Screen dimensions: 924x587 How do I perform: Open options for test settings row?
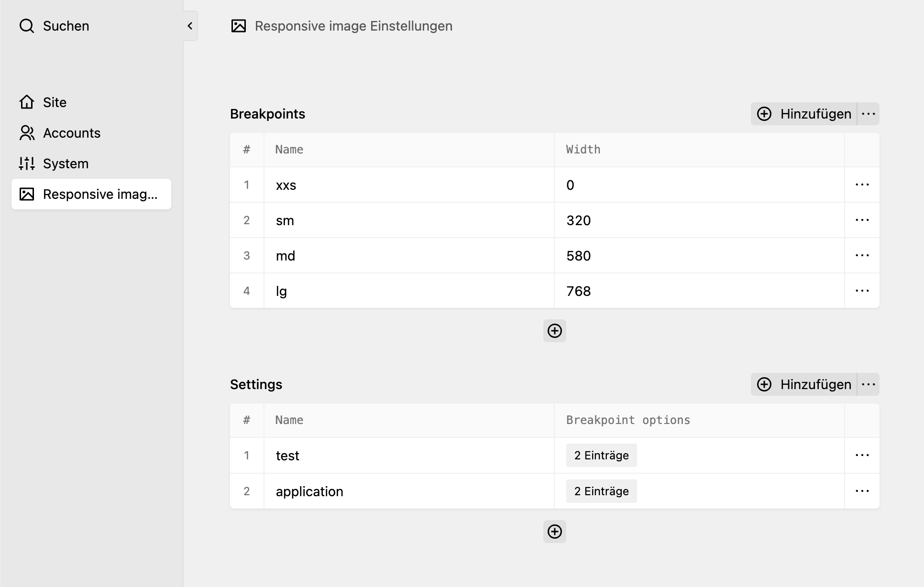coord(862,455)
